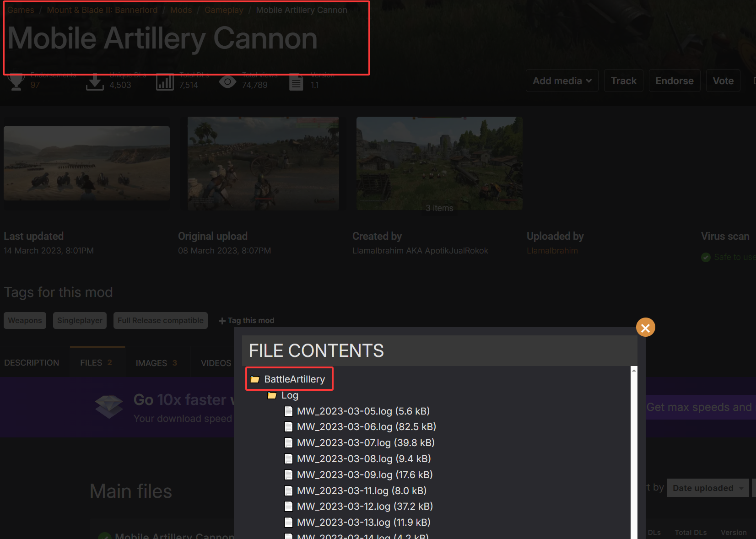Click the BattleArtillery folder icon
The width and height of the screenshot is (756, 539).
255,379
